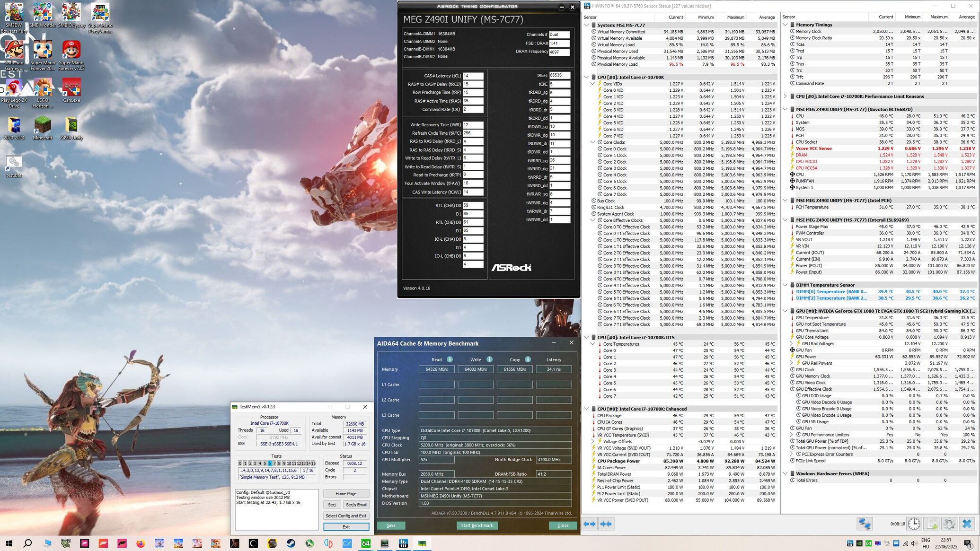The height and width of the screenshot is (551, 980).
Task: Click the Minimum column header in right pane
Action: (x=909, y=17)
